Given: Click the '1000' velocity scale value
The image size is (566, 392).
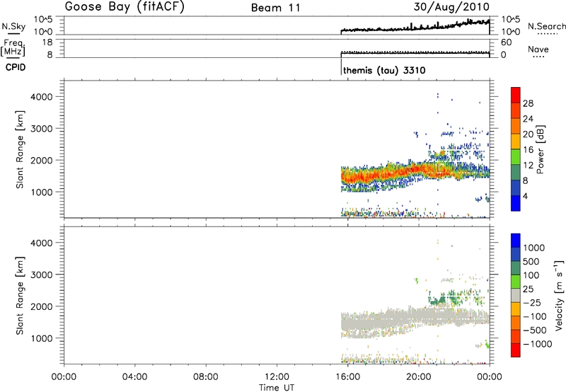Looking at the screenshot, I should [534, 248].
